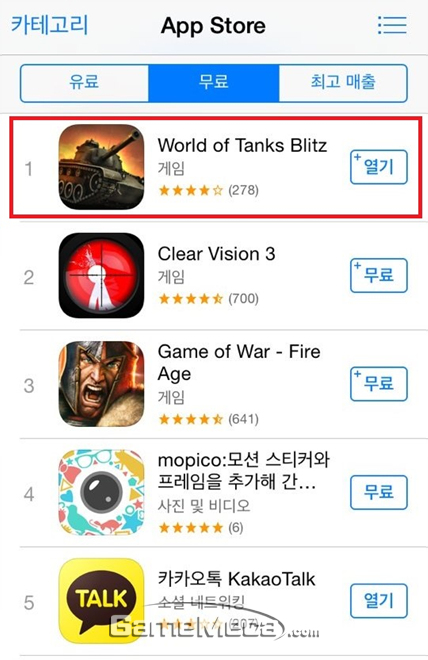428x660 pixels.
Task: Open the 카테고리 categories link
Action: [50, 24]
